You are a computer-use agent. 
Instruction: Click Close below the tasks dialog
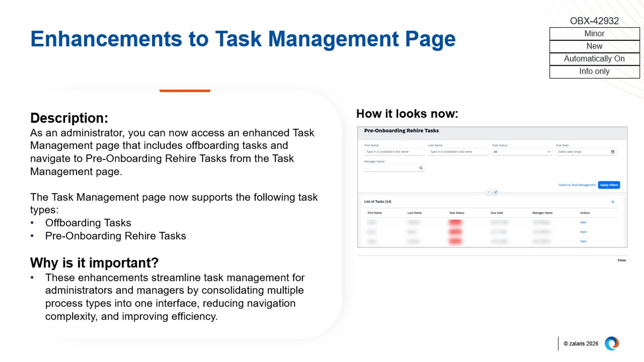622,260
